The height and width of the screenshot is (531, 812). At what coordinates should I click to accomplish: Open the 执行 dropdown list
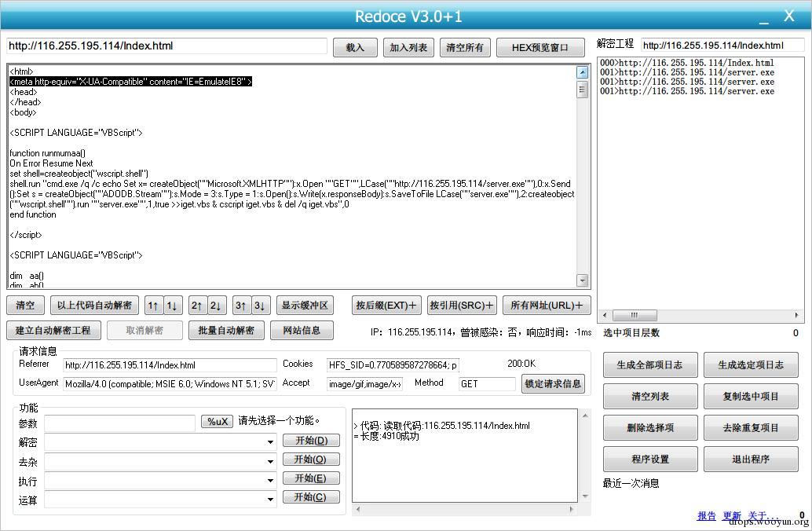[270, 480]
